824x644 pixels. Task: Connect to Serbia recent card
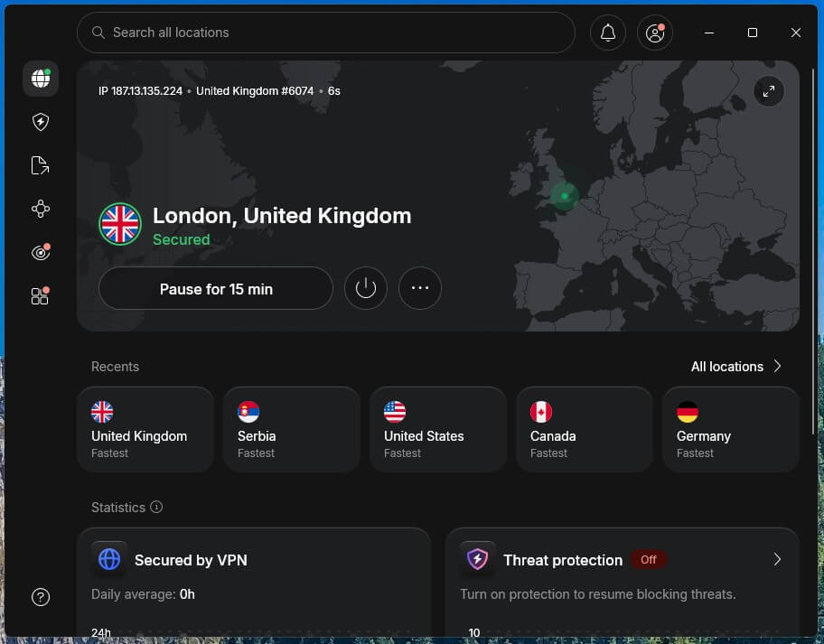[292, 429]
